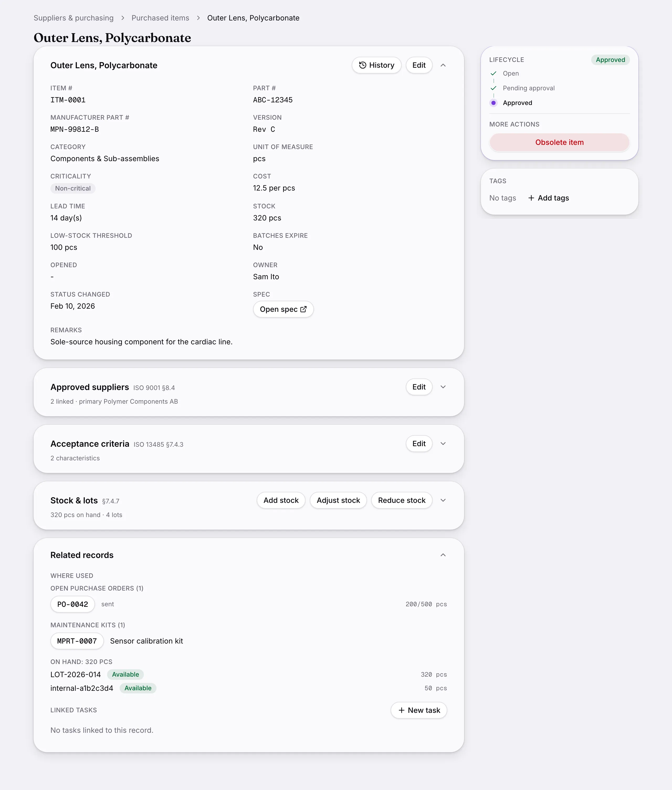The height and width of the screenshot is (790, 672).
Task: Click the status changed date Feb 10, 2026
Action: [73, 306]
